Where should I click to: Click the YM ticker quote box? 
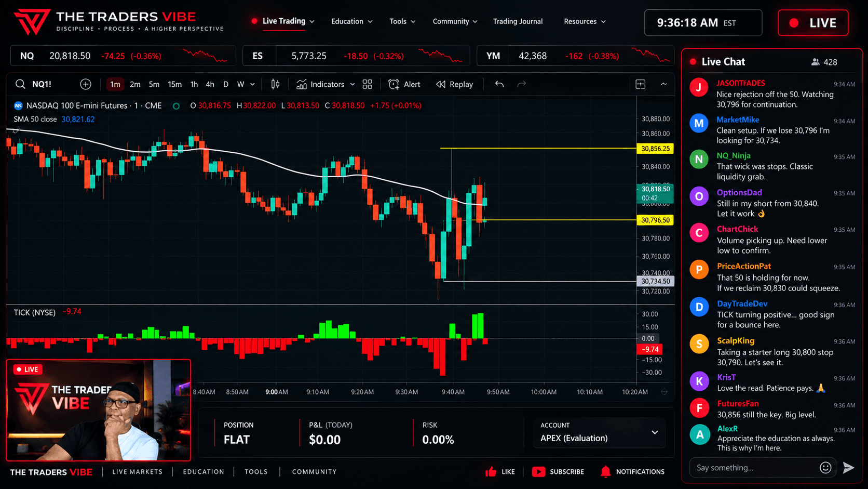(575, 56)
